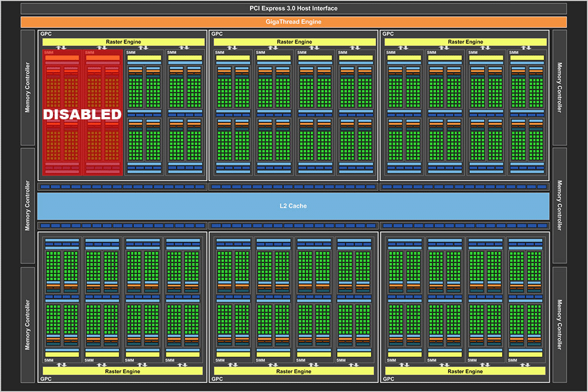Select Raster Engine in the top-right GPC
Viewport: 588px width, 392px height.
[465, 42]
